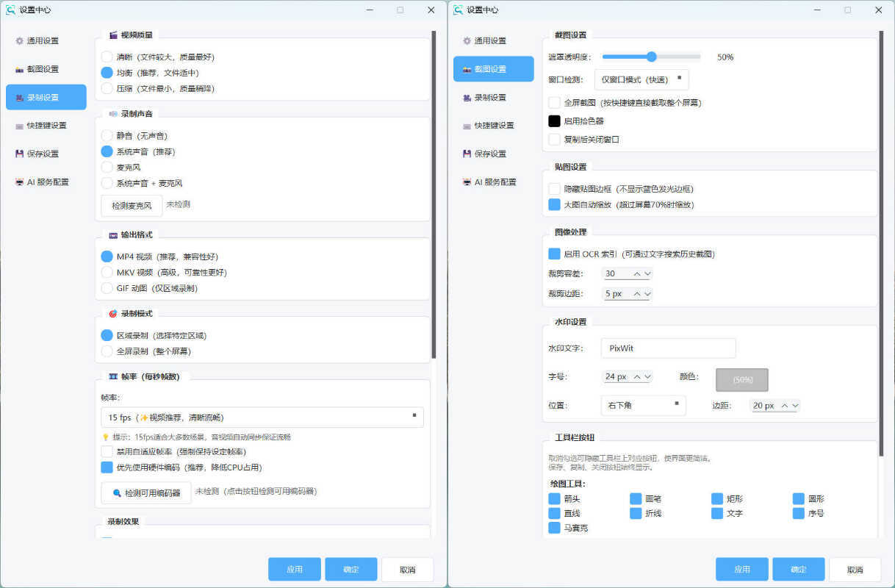Click the 保存设置 save icon in left sidebar
895x588 pixels.
[18, 153]
